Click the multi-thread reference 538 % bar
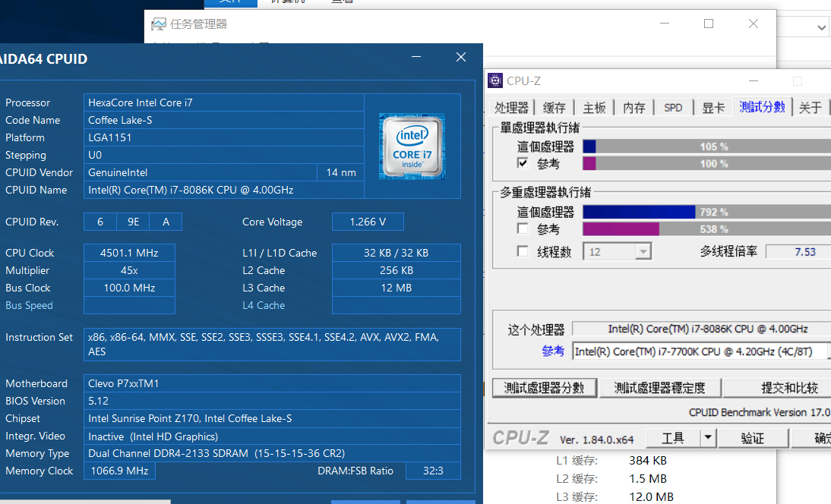Image resolution: width=831 pixels, height=504 pixels. pos(707,228)
